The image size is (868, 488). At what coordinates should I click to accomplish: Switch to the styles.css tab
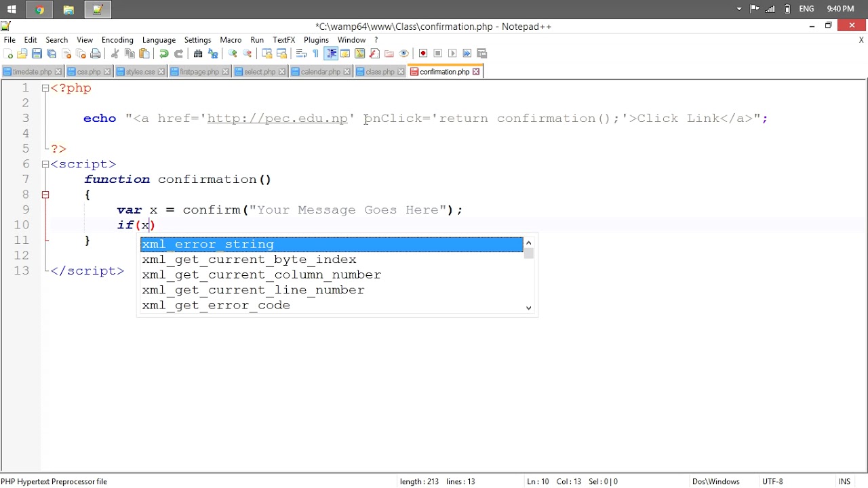[x=140, y=72]
